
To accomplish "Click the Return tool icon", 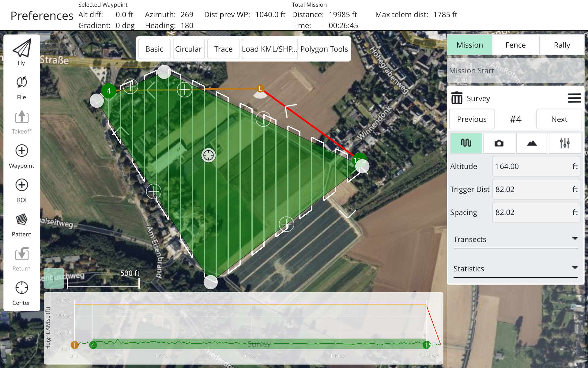I will (21, 254).
